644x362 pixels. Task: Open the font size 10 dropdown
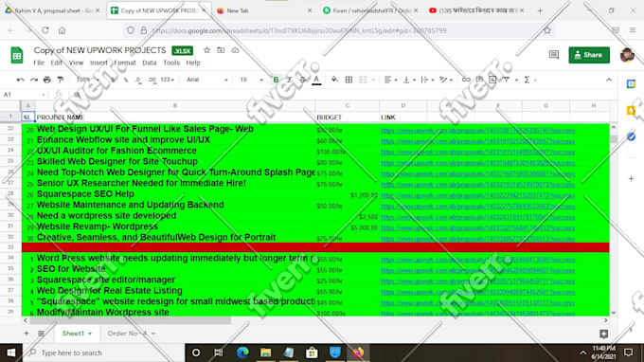coord(251,80)
